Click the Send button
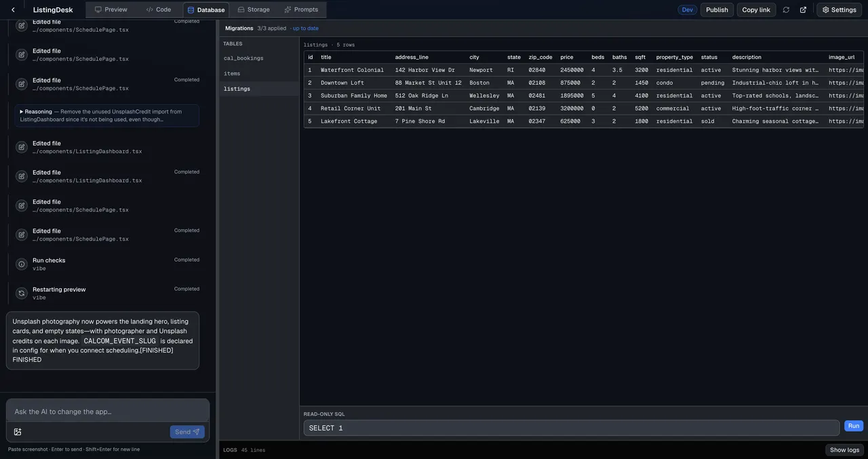The width and height of the screenshot is (868, 459). pos(187,432)
